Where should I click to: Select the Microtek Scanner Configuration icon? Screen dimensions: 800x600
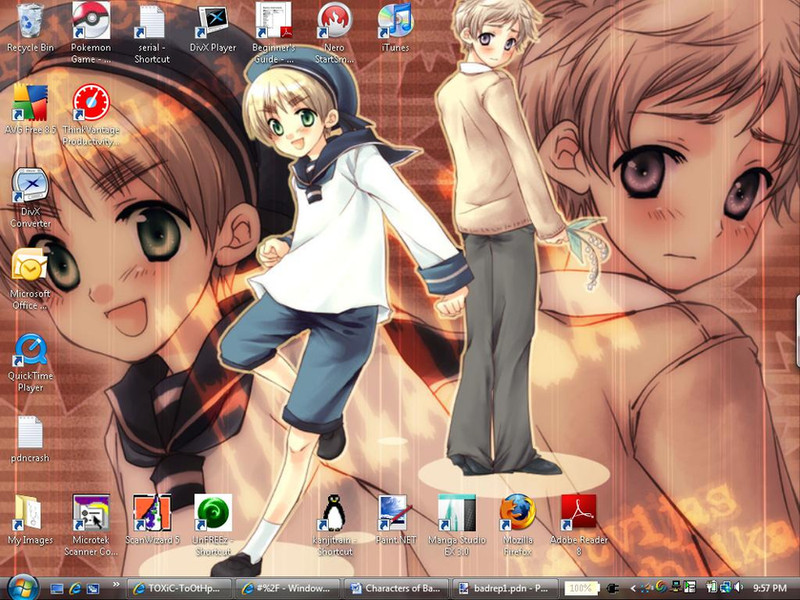(90, 512)
